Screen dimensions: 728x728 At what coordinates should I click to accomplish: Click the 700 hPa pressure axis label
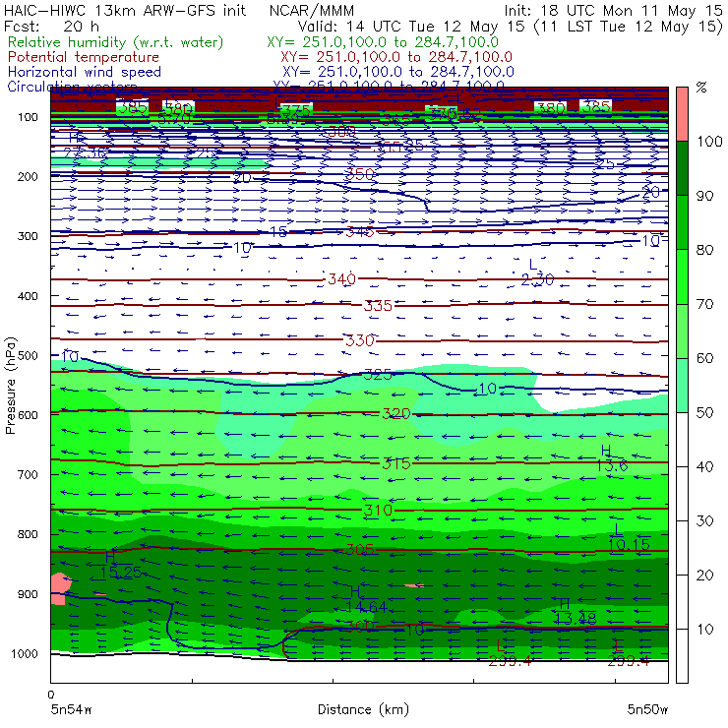(28, 475)
